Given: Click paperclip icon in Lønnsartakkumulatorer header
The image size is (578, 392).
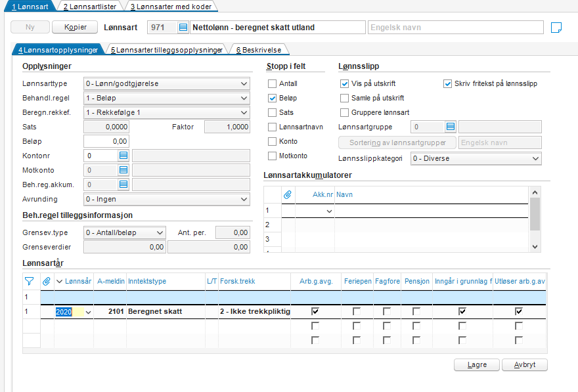Looking at the screenshot, I should [x=288, y=194].
